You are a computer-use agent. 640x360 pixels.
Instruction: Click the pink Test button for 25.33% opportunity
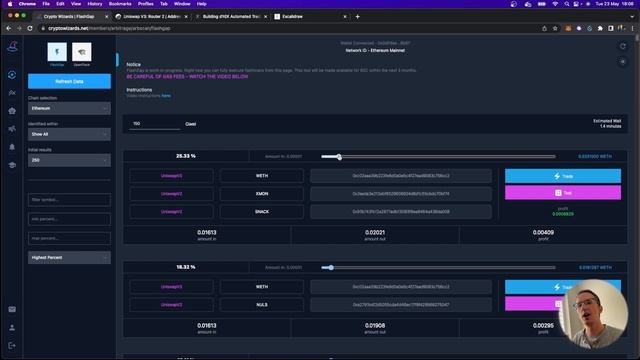563,193
